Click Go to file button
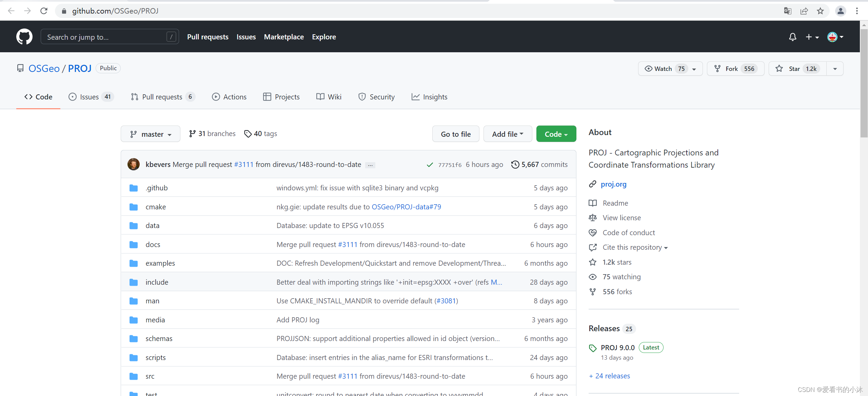This screenshot has width=868, height=396. point(456,134)
